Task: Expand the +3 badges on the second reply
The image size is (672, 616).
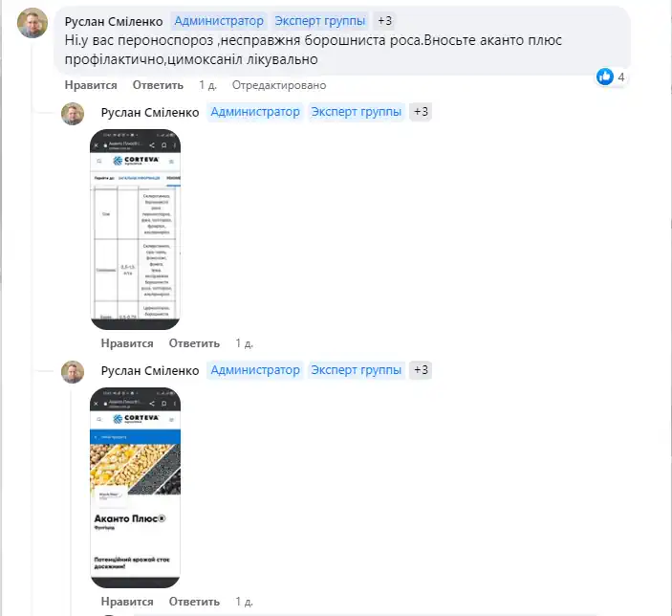Action: point(421,112)
